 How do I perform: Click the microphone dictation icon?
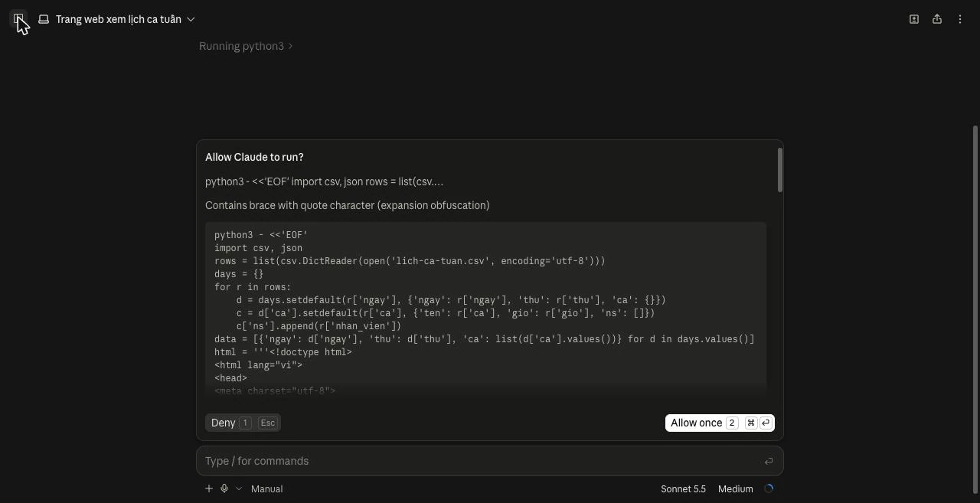[x=224, y=488]
